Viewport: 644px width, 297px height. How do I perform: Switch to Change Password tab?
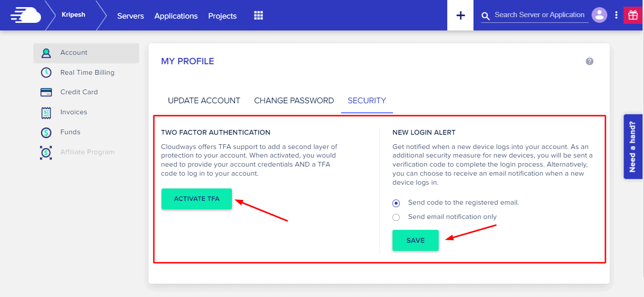[x=294, y=101]
